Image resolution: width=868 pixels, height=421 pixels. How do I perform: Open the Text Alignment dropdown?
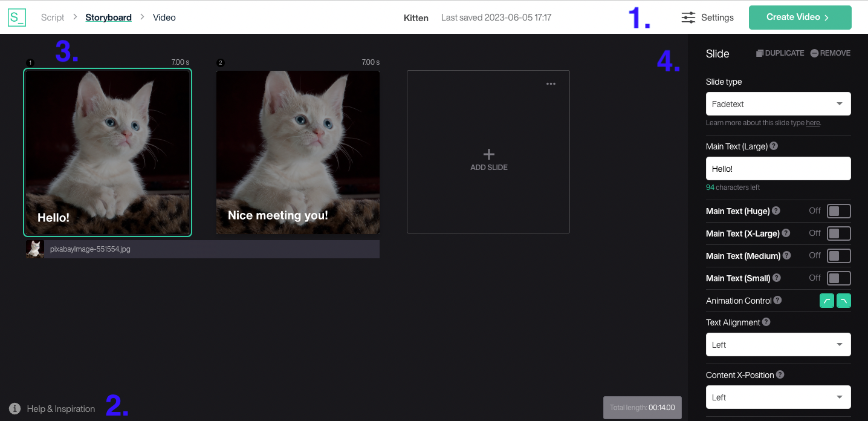click(x=778, y=344)
